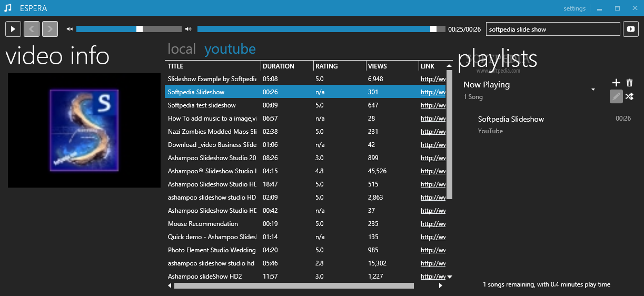This screenshot has height=296, width=644.
Task: Sort by the DURATION column header
Action: point(287,66)
